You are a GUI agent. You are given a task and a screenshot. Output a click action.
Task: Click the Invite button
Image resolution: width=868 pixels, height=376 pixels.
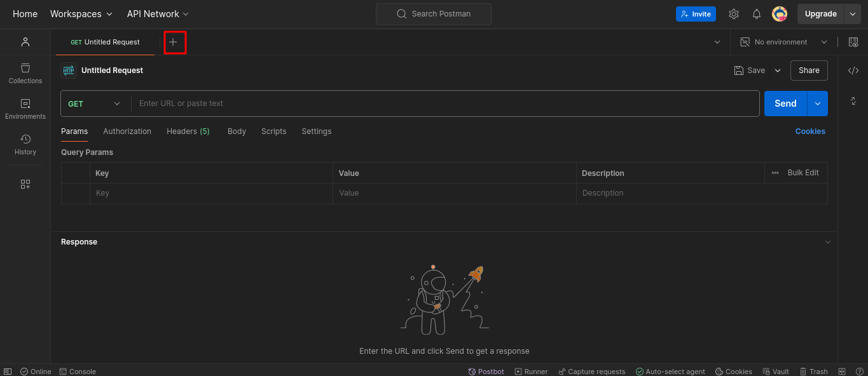click(x=696, y=14)
